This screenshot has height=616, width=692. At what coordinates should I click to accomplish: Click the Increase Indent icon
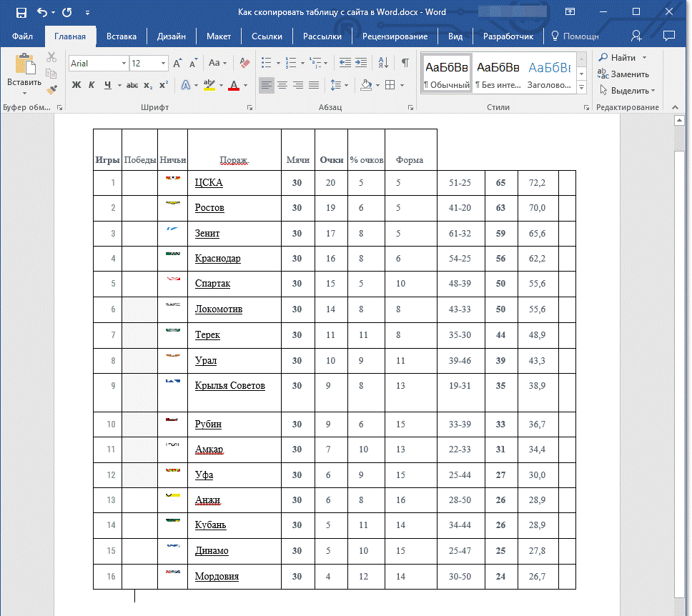coord(361,63)
